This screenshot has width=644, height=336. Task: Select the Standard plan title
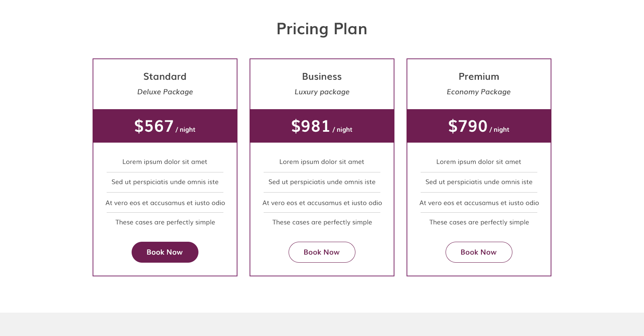pyautogui.click(x=165, y=77)
